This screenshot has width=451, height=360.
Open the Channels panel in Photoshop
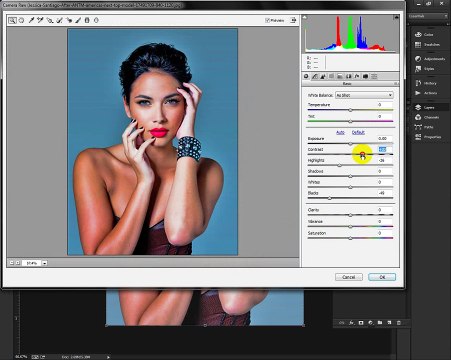coord(427,117)
